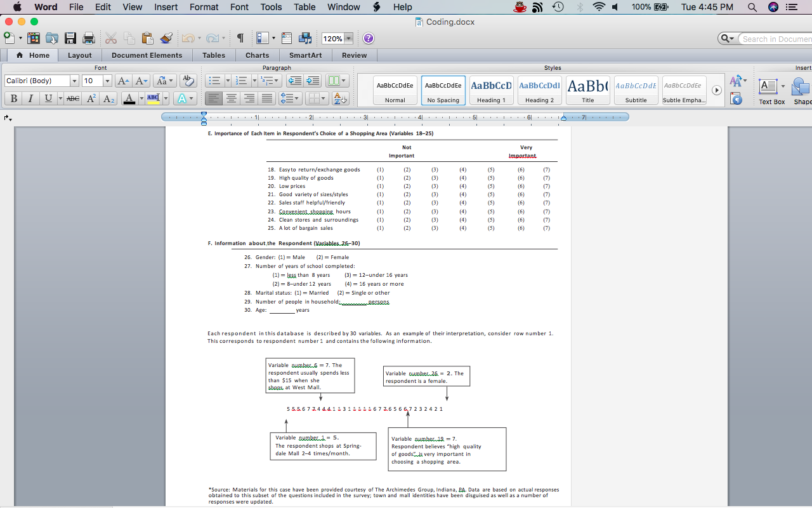The image size is (812, 508).
Task: Switch to the Document Elements tab
Action: [x=147, y=55]
